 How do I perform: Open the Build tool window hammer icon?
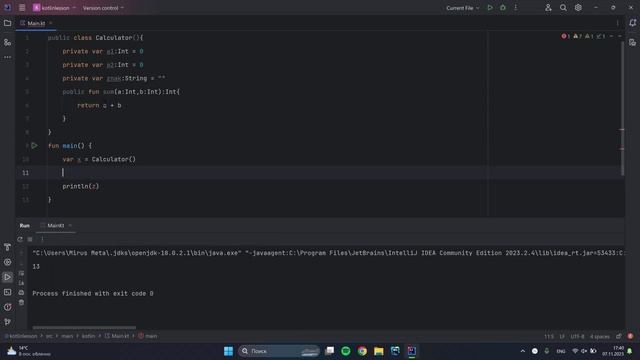pyautogui.click(x=7, y=247)
